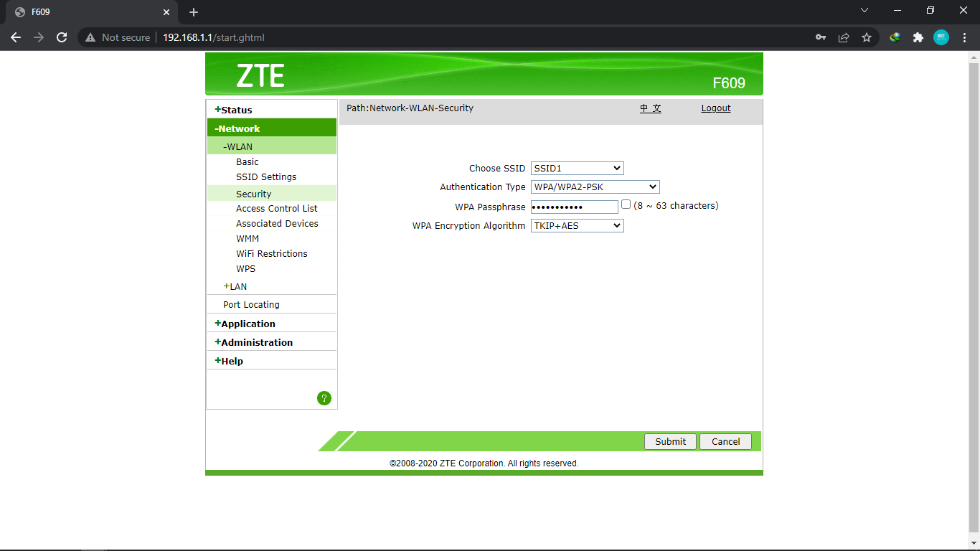Open SSID Settings page
Viewport: 980px width, 551px height.
[266, 176]
